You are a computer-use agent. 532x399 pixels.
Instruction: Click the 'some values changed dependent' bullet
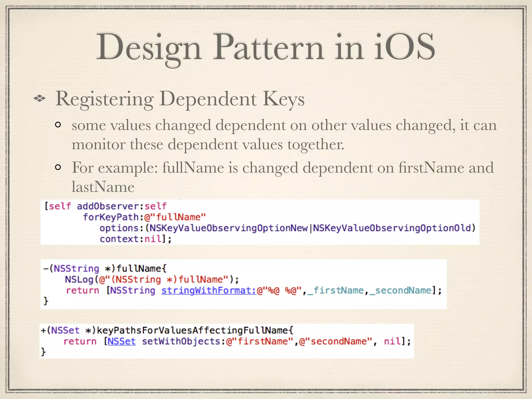pos(284,125)
